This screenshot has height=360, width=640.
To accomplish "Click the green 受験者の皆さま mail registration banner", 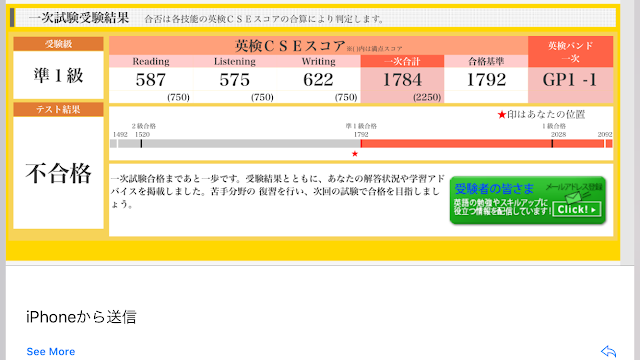I will (x=528, y=200).
